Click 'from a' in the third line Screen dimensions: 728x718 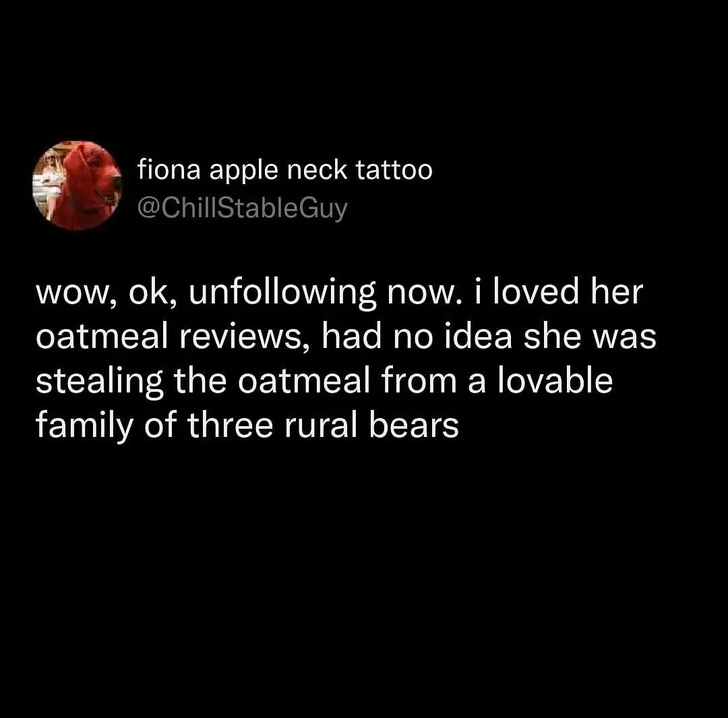click(433, 382)
